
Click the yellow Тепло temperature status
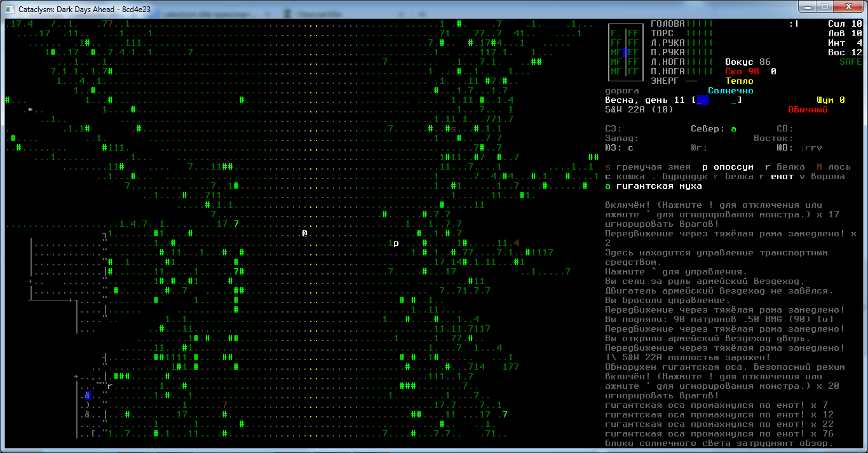coord(739,81)
